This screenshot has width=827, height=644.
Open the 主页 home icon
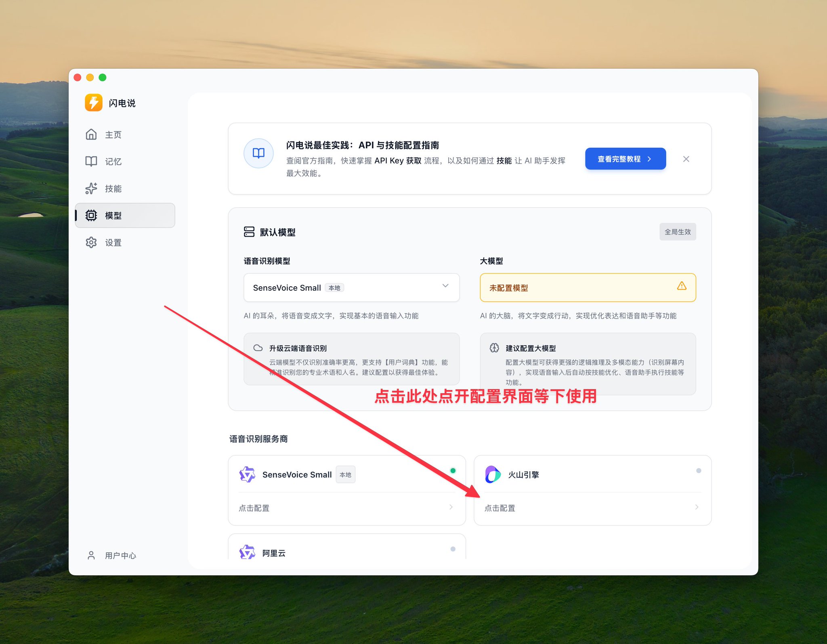click(91, 134)
